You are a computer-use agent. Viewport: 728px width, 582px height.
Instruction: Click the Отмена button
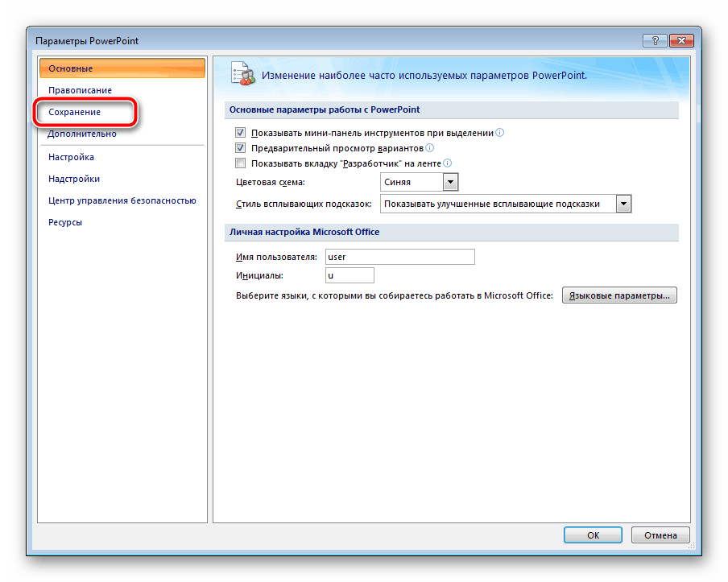pos(660,535)
